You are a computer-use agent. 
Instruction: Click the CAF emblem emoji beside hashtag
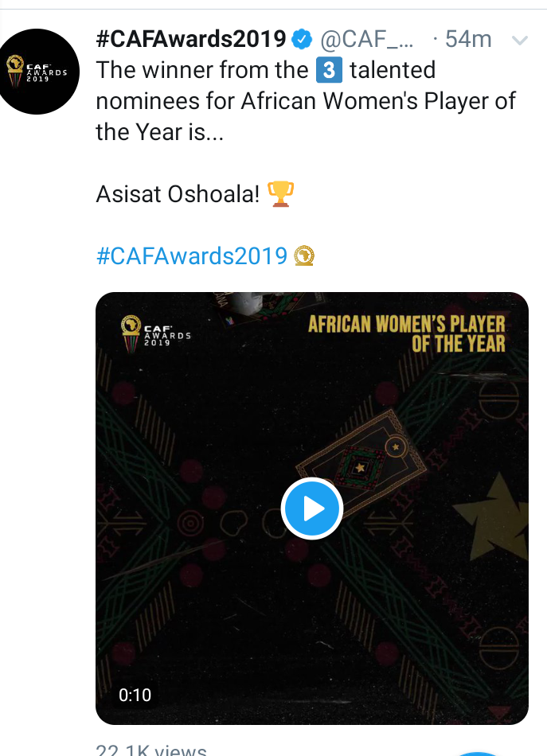pyautogui.click(x=304, y=255)
